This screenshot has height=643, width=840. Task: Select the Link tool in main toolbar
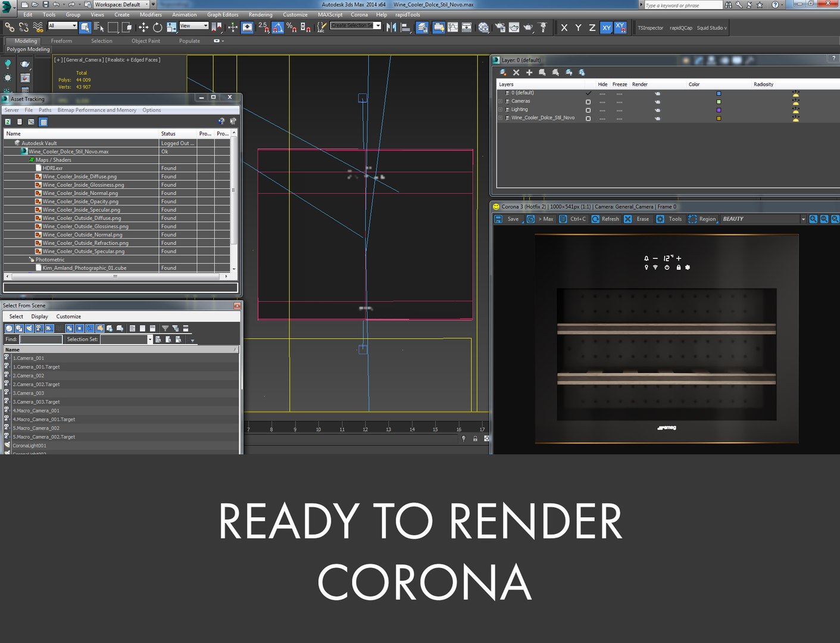(x=10, y=27)
